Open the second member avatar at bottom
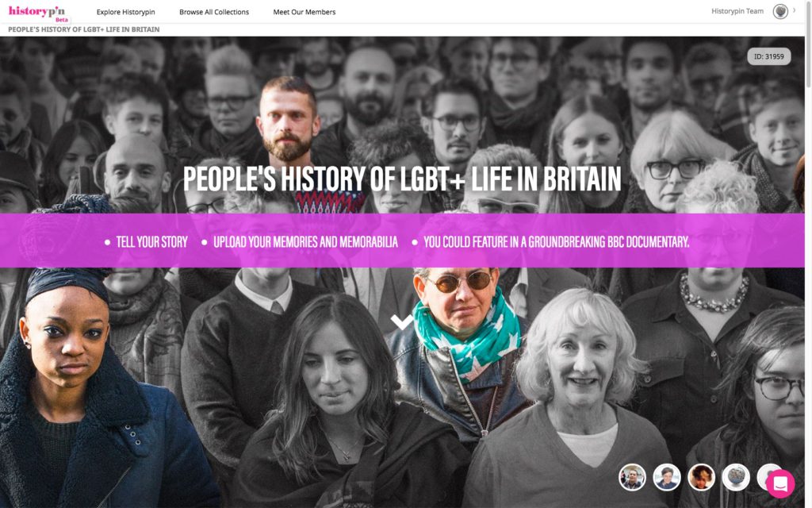Viewport: 812px width, 508px height. 666,477
